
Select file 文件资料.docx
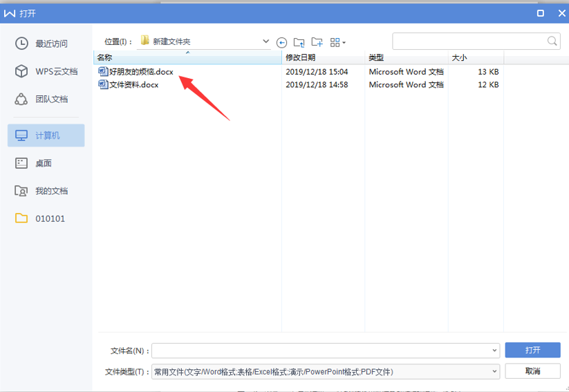pyautogui.click(x=134, y=84)
